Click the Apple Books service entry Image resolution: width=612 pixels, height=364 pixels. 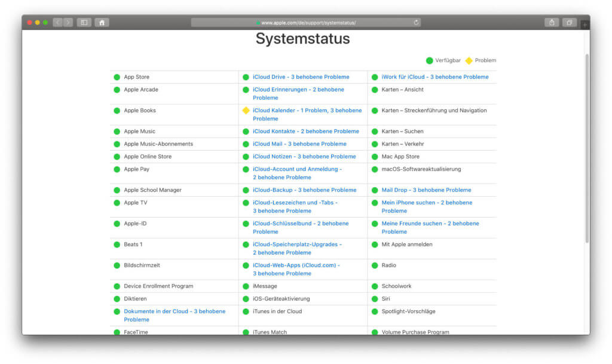click(140, 111)
